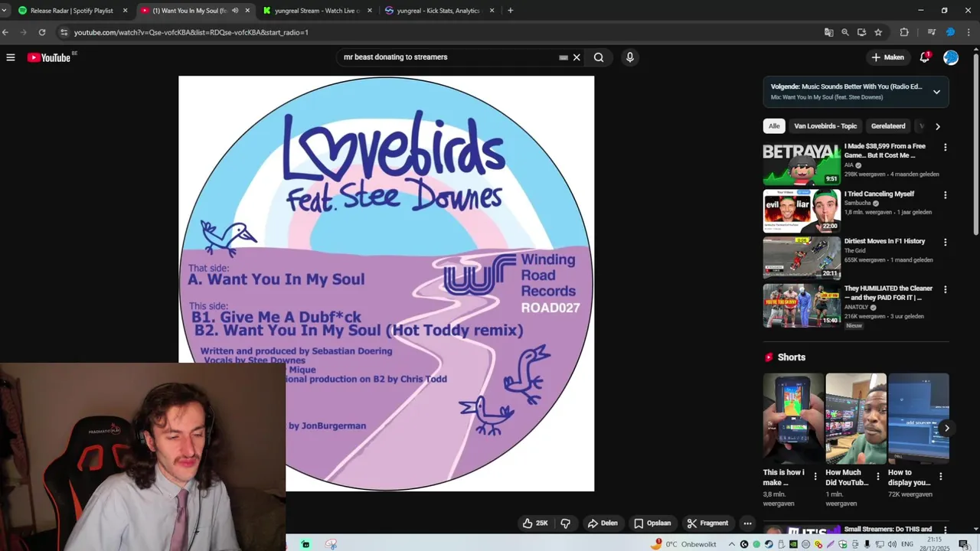Click the Maken create button
This screenshot has height=551, width=980.
click(887, 57)
